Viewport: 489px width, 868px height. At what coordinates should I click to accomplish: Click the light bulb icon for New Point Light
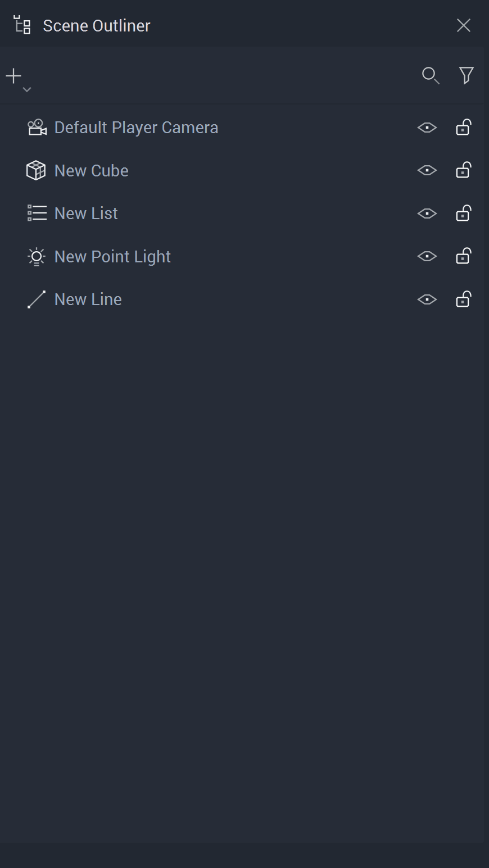pyautogui.click(x=37, y=257)
